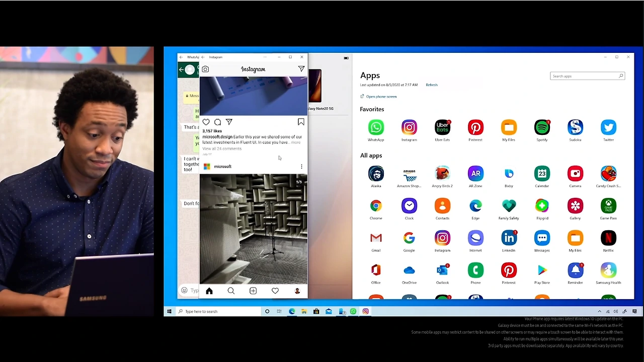The image size is (644, 362).
Task: Open Angry Birds 2
Action: coord(442,174)
